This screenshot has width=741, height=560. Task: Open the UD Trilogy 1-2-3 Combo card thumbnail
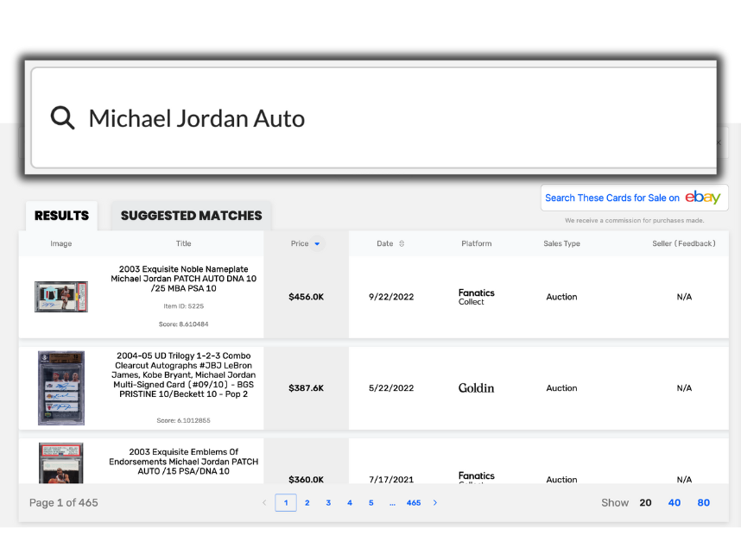[x=61, y=387]
